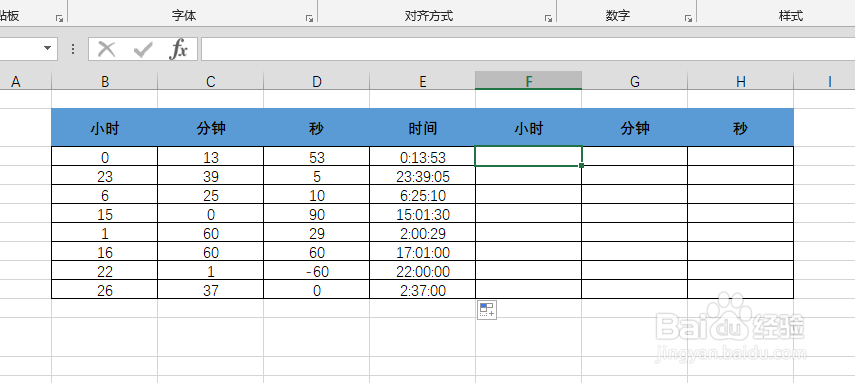Screen dimensions: 855x383
Task: Open the 字体 group dialog launcher
Action: click(x=309, y=19)
